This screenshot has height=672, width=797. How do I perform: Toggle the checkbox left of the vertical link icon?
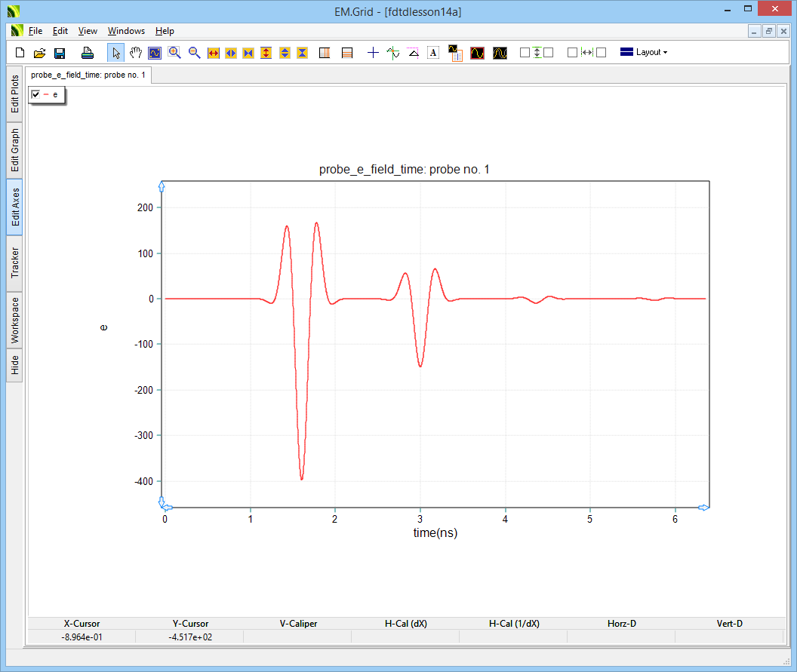click(x=525, y=53)
